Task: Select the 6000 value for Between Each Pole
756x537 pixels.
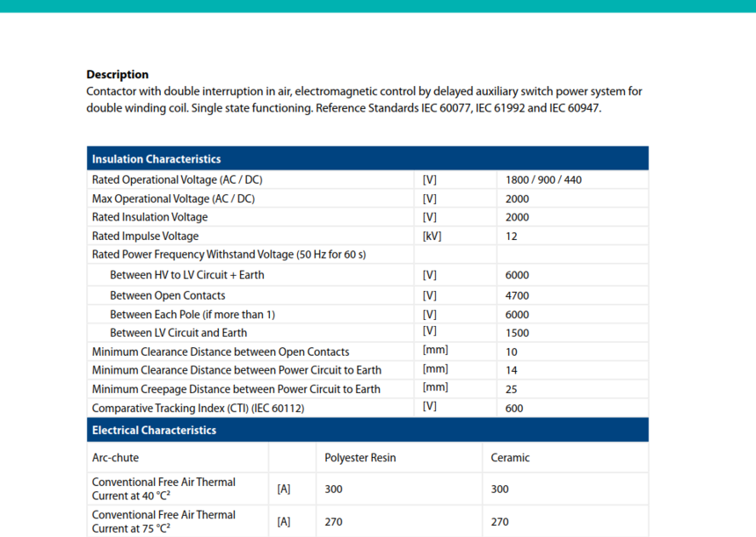Action: [517, 315]
